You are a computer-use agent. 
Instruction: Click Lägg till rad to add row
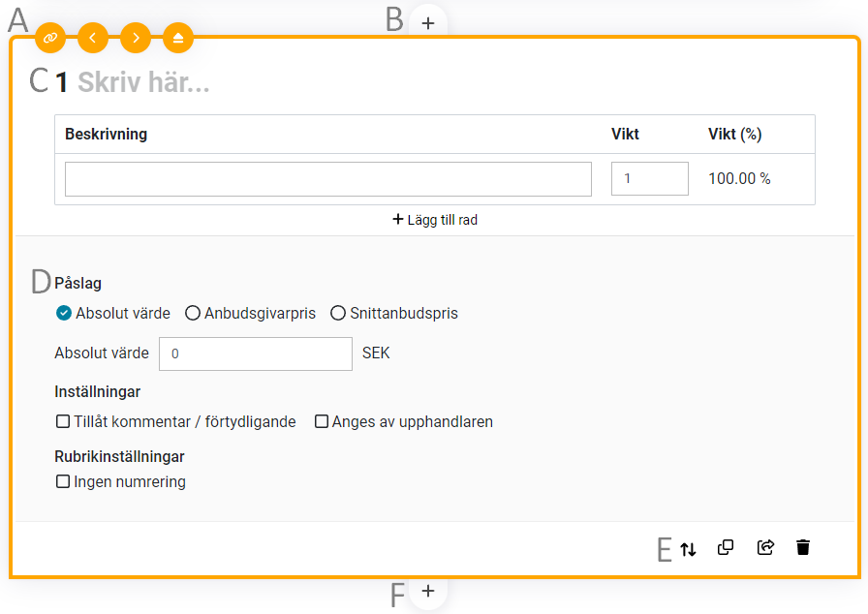click(x=435, y=220)
